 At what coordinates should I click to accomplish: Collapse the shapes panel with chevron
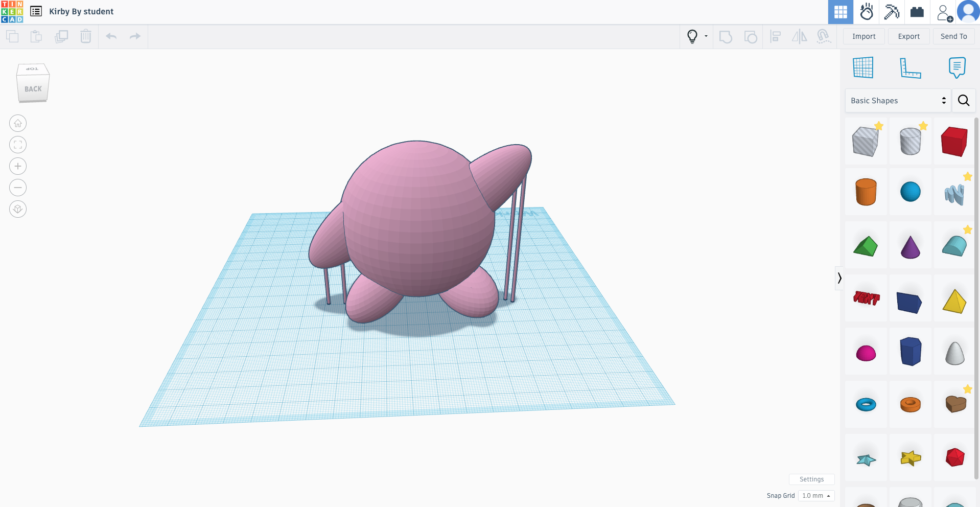pyautogui.click(x=839, y=278)
